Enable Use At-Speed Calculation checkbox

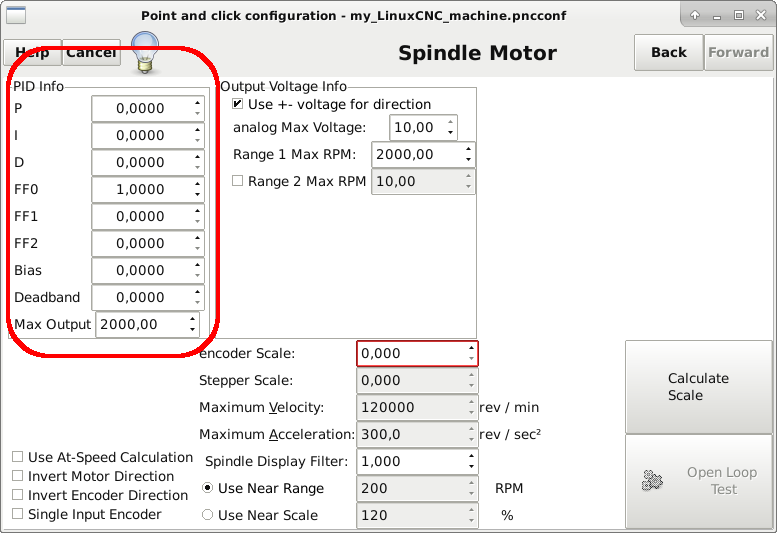[17, 457]
